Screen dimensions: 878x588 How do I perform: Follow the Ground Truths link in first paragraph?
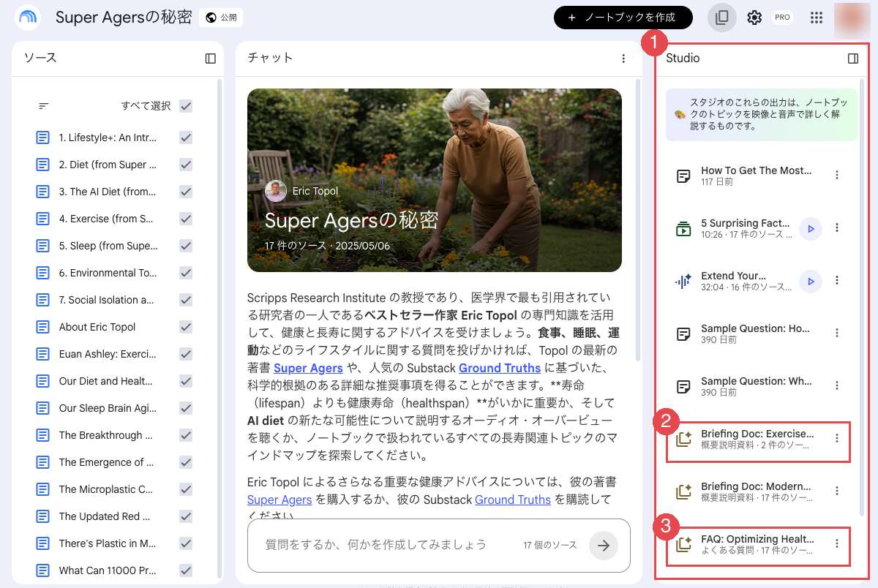pyautogui.click(x=500, y=368)
